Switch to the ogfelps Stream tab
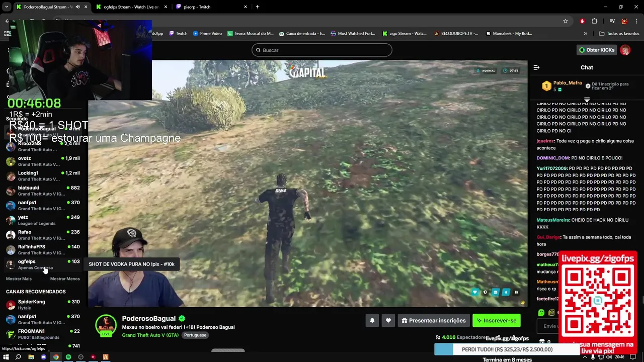 click(131, 7)
